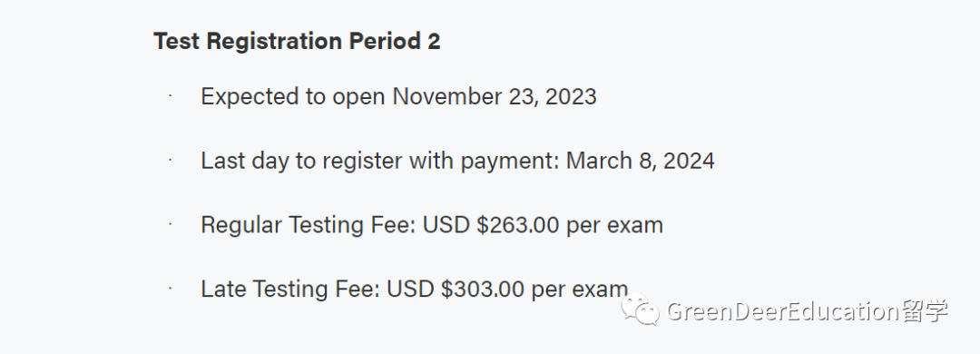Click per exam in the Regular Fee line
Screen dimensions: 980x354
coord(615,226)
